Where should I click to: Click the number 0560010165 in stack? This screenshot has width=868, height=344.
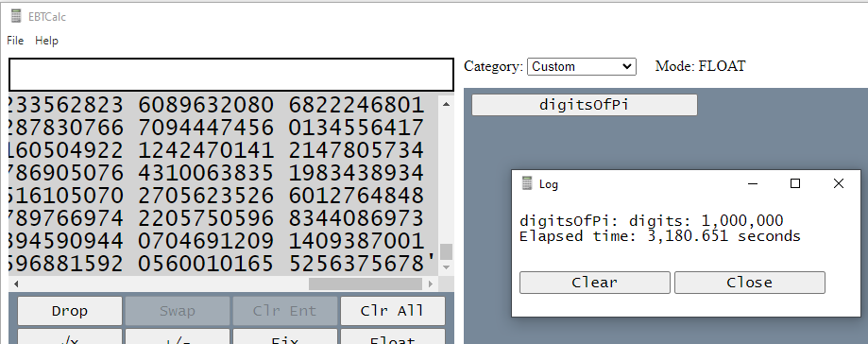click(206, 264)
